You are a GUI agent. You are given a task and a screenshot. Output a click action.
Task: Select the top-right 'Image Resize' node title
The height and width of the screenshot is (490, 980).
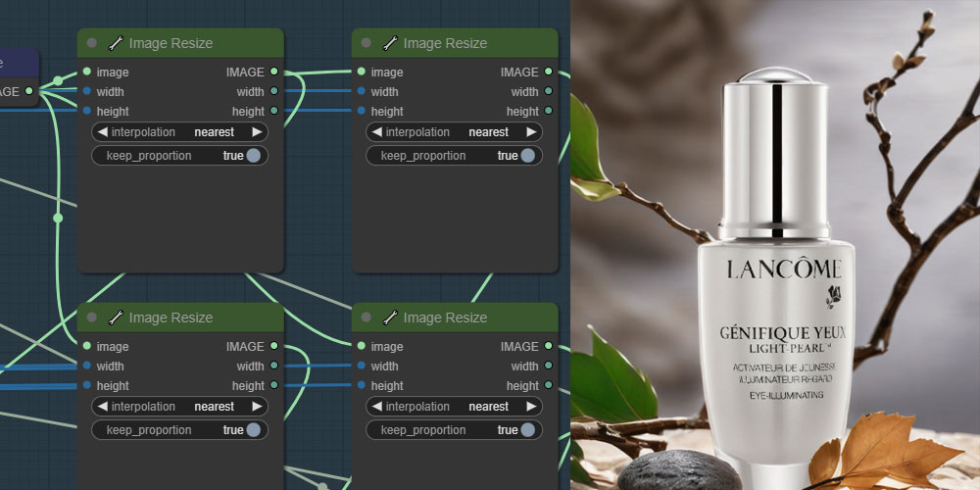445,43
